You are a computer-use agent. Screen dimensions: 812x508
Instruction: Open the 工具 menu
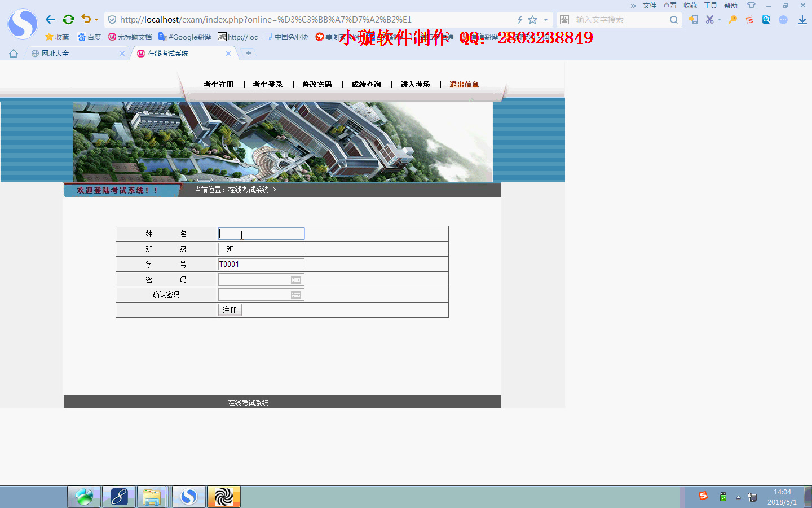(x=710, y=6)
